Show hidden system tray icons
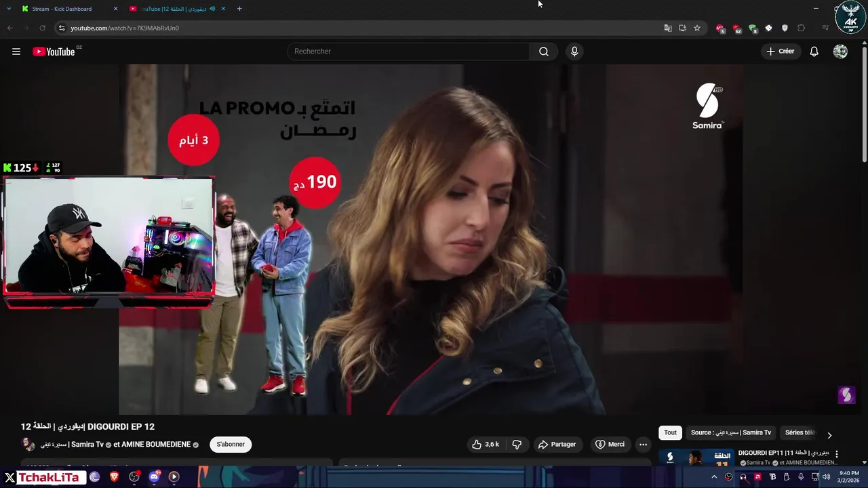868x488 pixels. click(x=713, y=477)
